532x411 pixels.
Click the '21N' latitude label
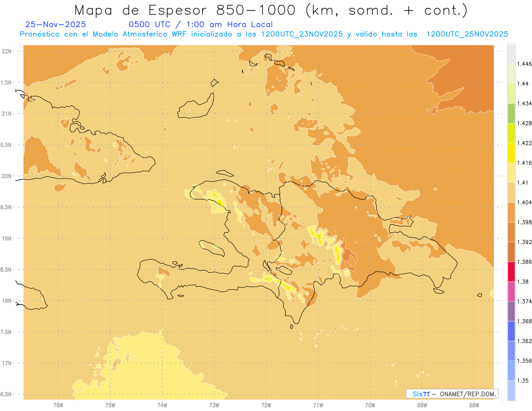[7, 114]
